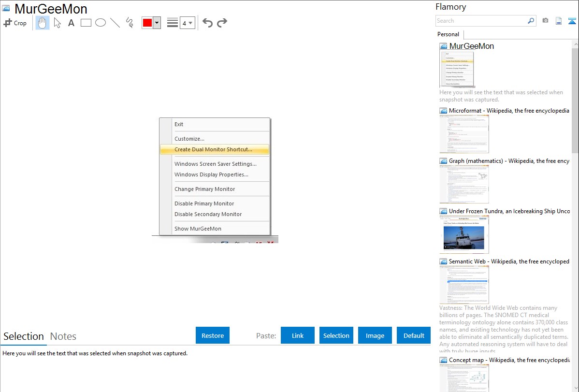The height and width of the screenshot is (392, 579).
Task: Pick the rectangle shape tool
Action: [86, 23]
